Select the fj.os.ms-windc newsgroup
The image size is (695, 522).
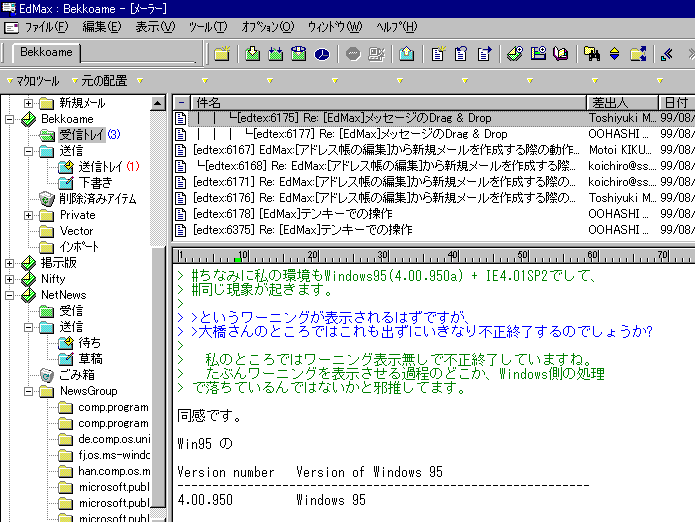click(114, 455)
